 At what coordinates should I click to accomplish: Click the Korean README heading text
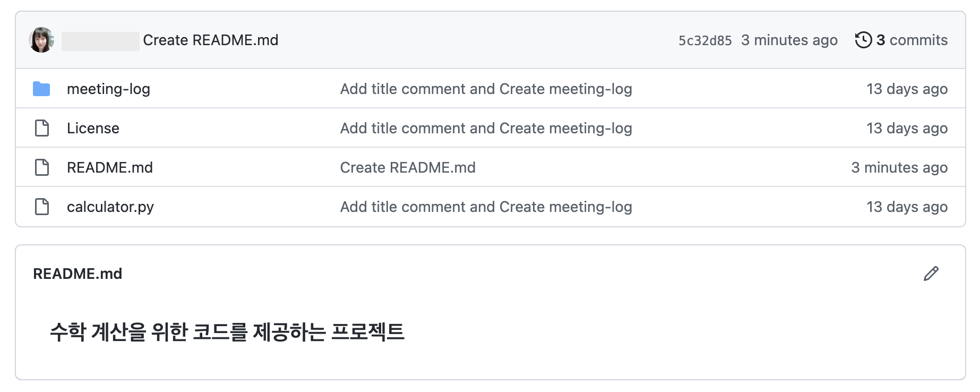pyautogui.click(x=227, y=332)
